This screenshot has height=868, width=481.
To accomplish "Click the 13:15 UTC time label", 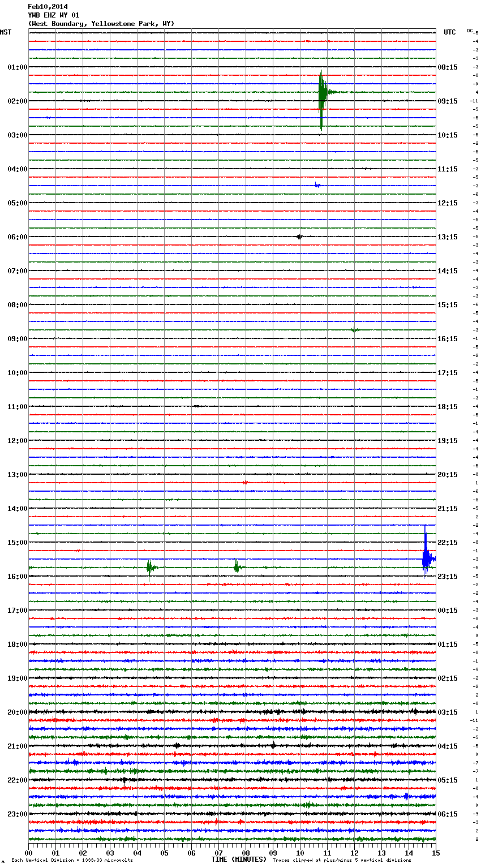I will coord(448,237).
